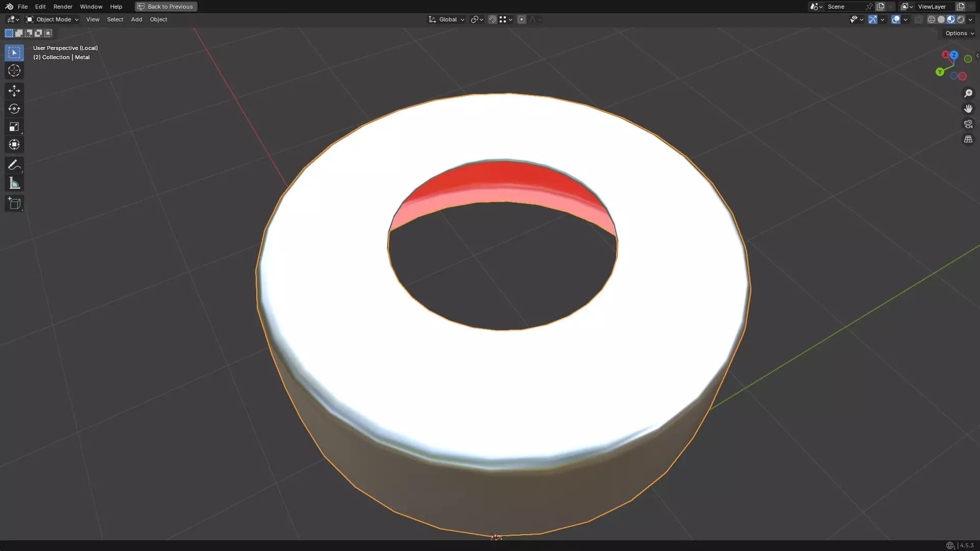980x551 pixels.
Task: Activate the Move tool
Action: coord(14,91)
